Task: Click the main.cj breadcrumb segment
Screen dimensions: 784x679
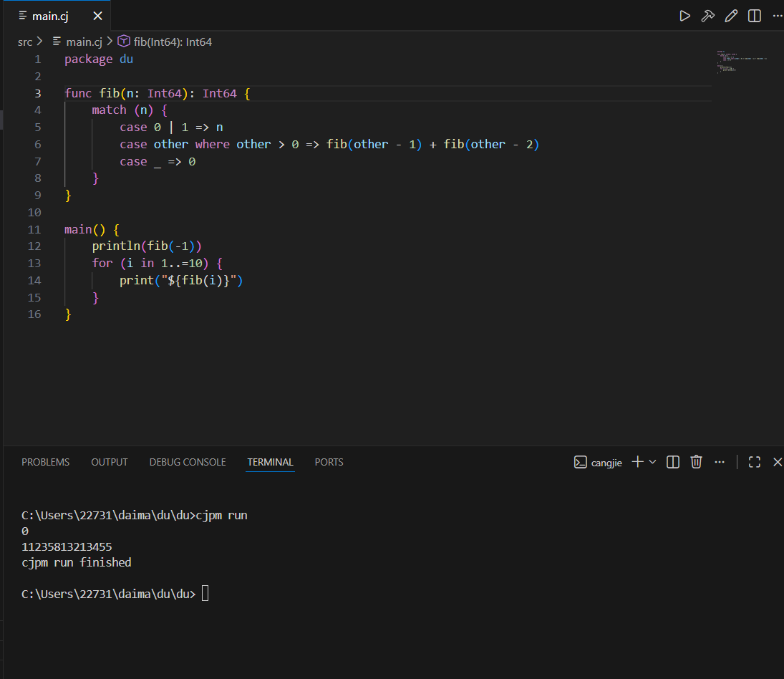Action: coord(84,42)
